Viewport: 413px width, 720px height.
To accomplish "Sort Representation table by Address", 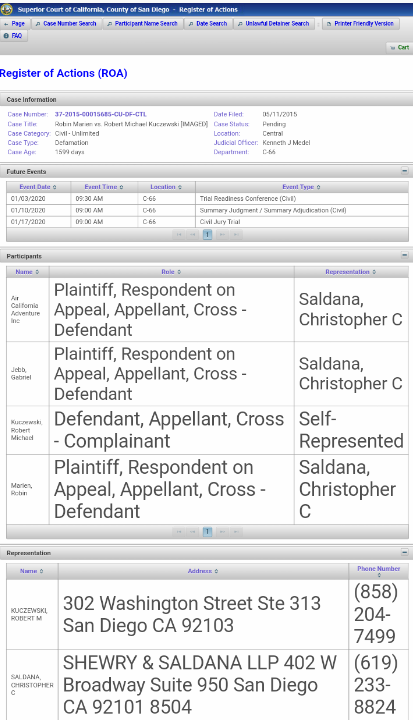I will [203, 571].
